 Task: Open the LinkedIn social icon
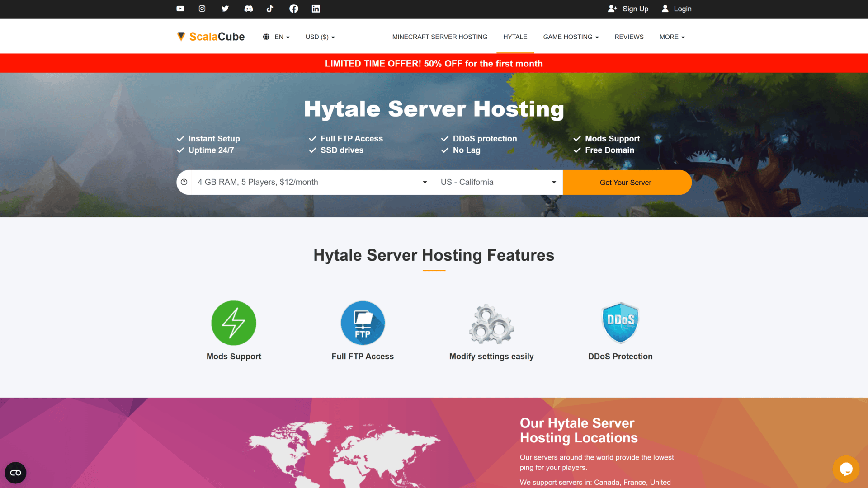pos(316,9)
